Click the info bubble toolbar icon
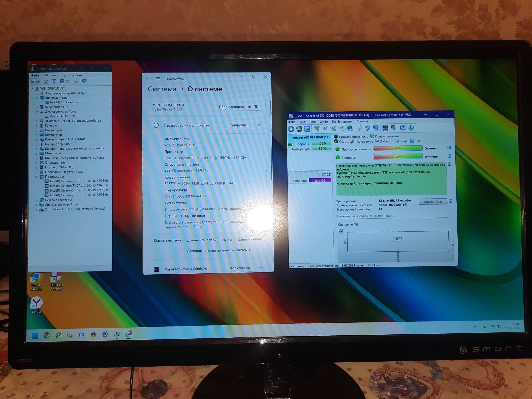 pyautogui.click(x=411, y=127)
